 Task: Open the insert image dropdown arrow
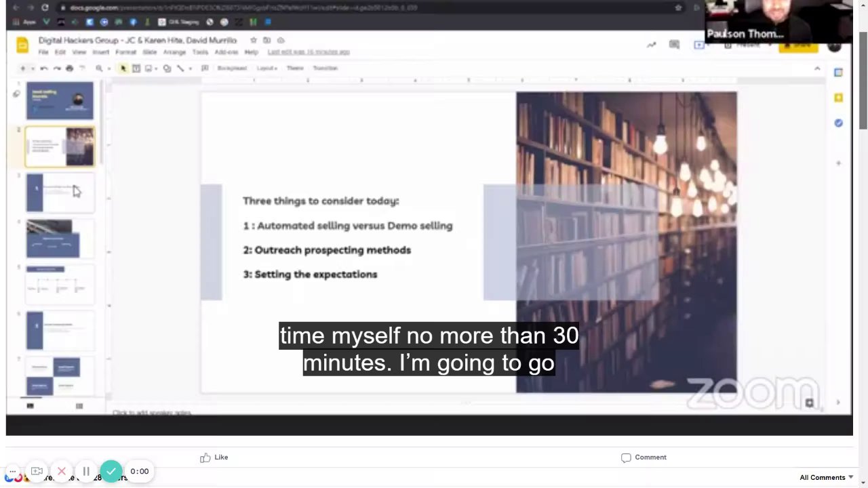[156, 68]
